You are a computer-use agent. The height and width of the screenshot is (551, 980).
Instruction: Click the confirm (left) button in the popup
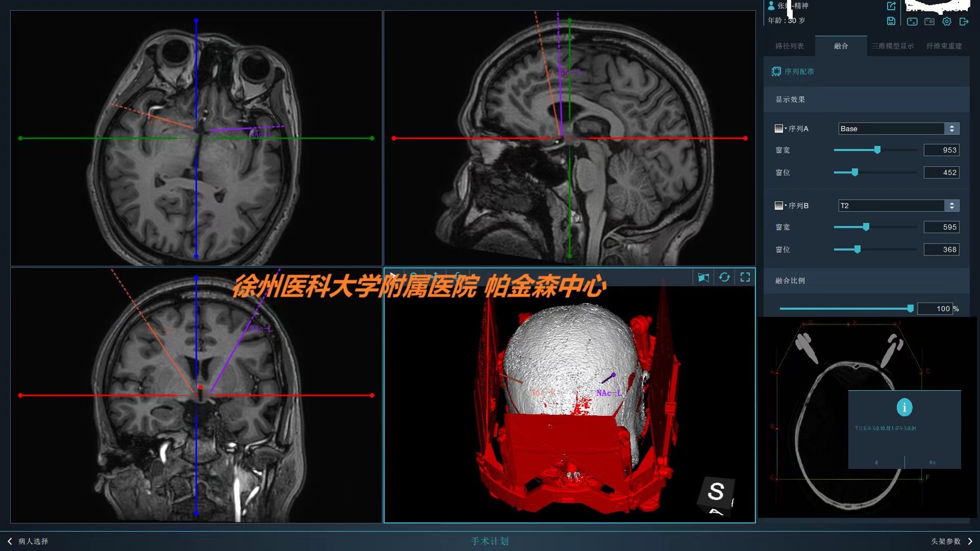[876, 462]
